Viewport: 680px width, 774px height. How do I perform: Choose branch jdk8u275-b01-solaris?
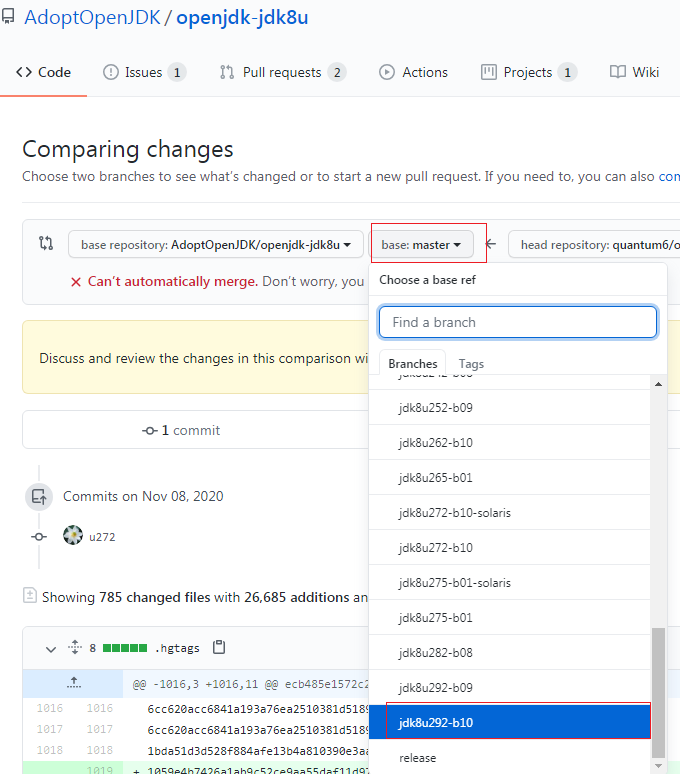[x=509, y=582]
